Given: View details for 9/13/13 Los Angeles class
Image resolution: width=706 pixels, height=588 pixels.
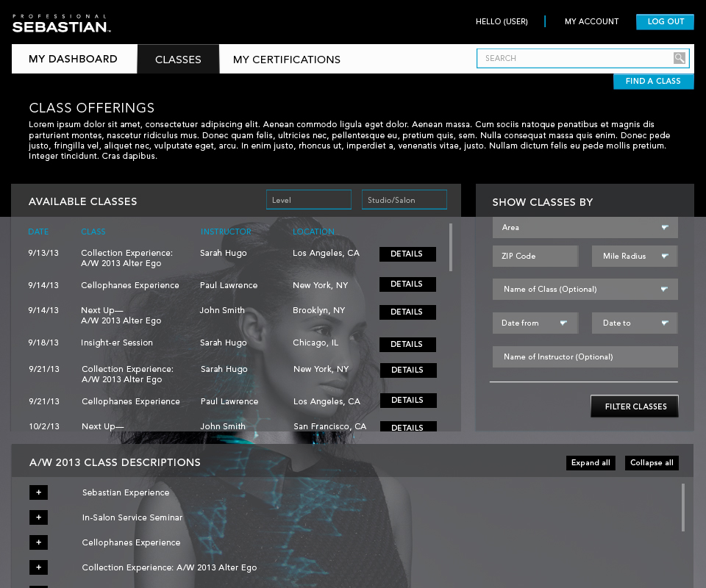Looking at the screenshot, I should [x=407, y=254].
